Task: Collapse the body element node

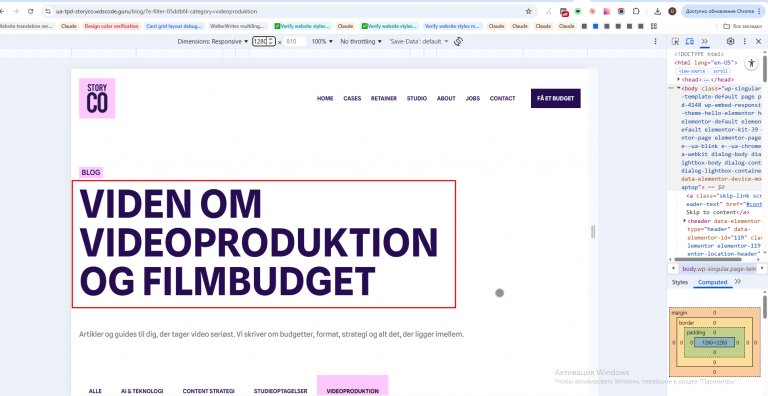Action: (678, 88)
